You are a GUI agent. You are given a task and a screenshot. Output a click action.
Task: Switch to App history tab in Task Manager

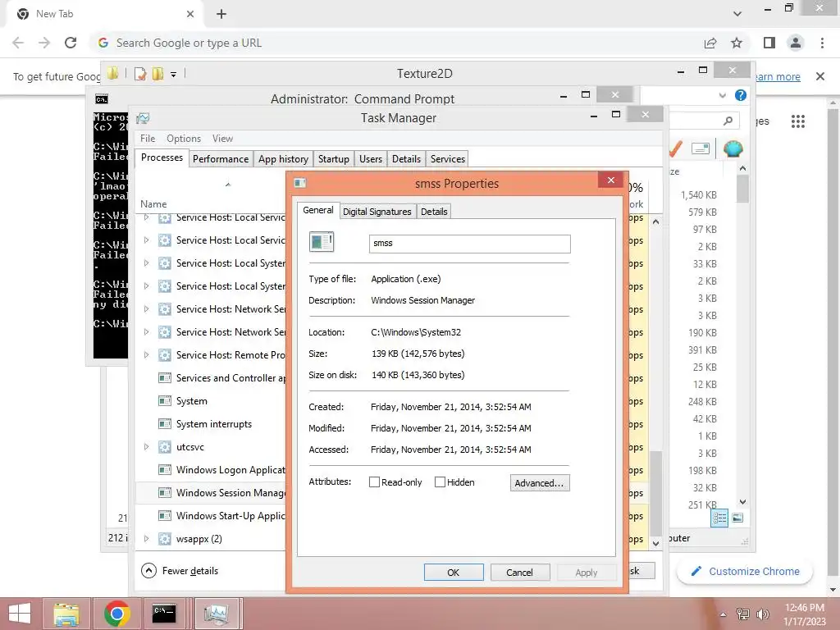click(283, 159)
